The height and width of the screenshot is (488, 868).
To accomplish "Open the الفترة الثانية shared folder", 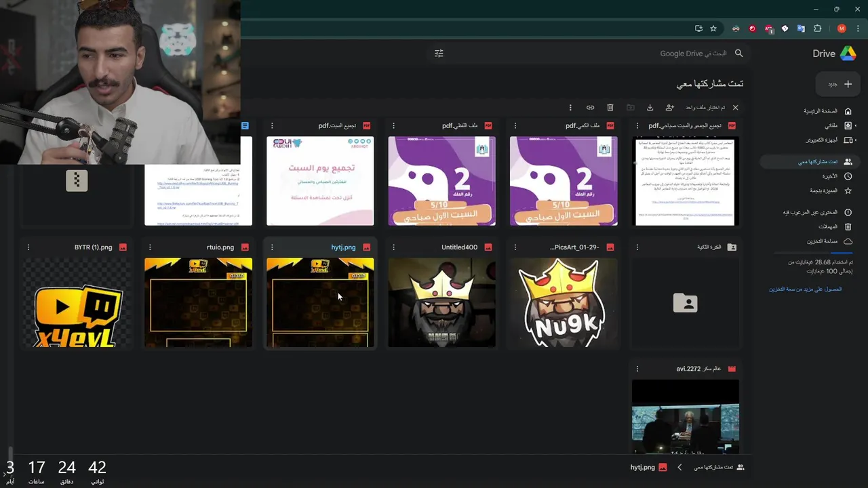I will tap(686, 302).
